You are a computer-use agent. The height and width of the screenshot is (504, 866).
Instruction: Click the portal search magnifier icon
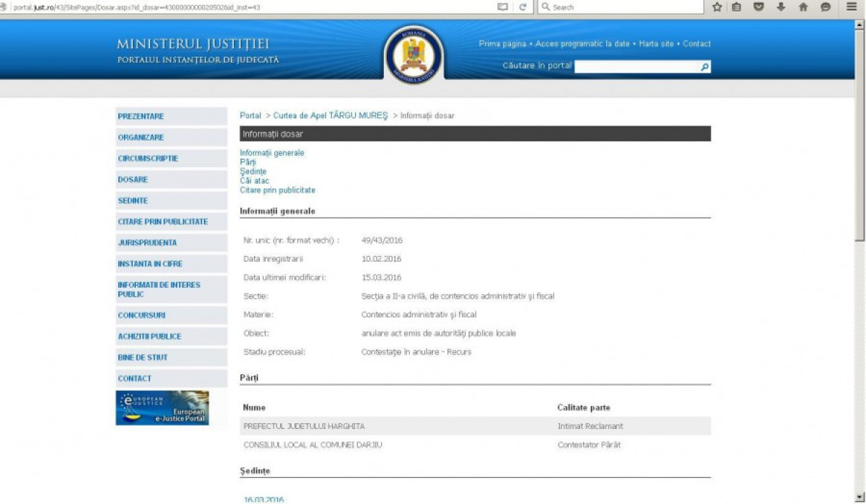tap(705, 66)
